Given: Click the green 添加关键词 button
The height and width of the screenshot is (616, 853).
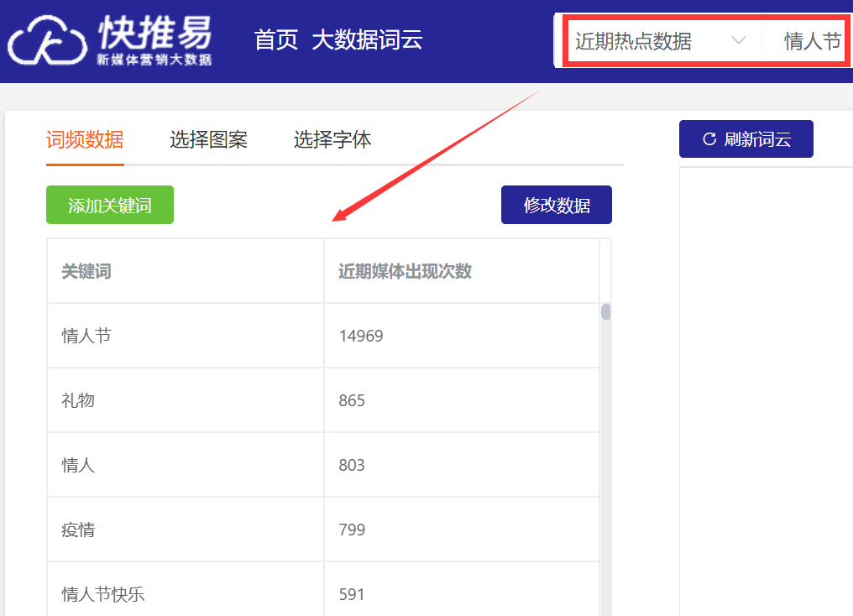Looking at the screenshot, I should pyautogui.click(x=110, y=205).
